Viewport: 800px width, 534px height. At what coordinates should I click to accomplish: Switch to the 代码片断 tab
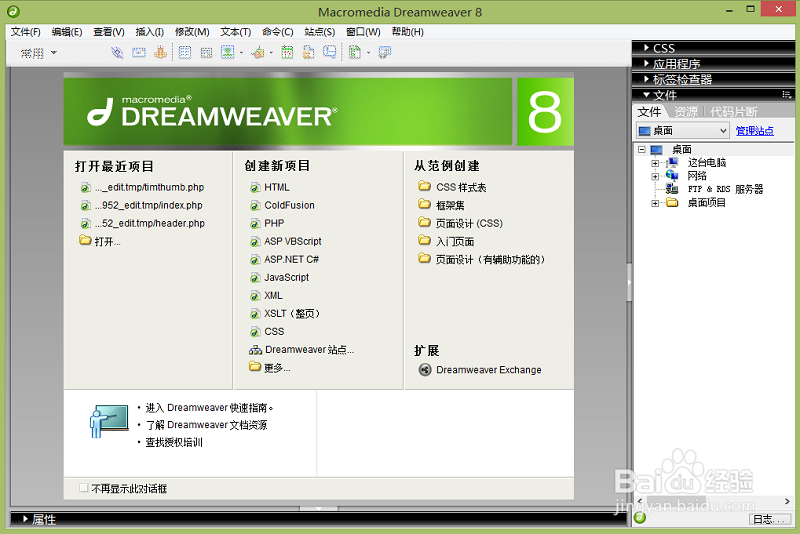tap(734, 112)
